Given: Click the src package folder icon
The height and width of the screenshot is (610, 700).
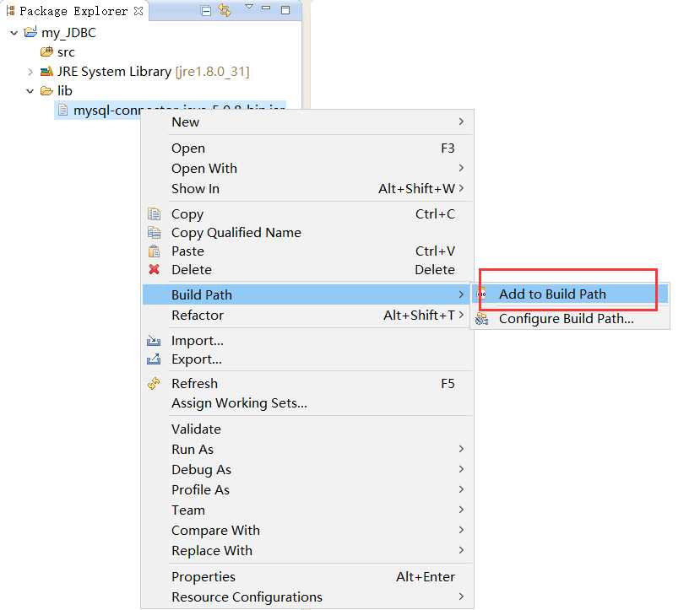Looking at the screenshot, I should (46, 51).
